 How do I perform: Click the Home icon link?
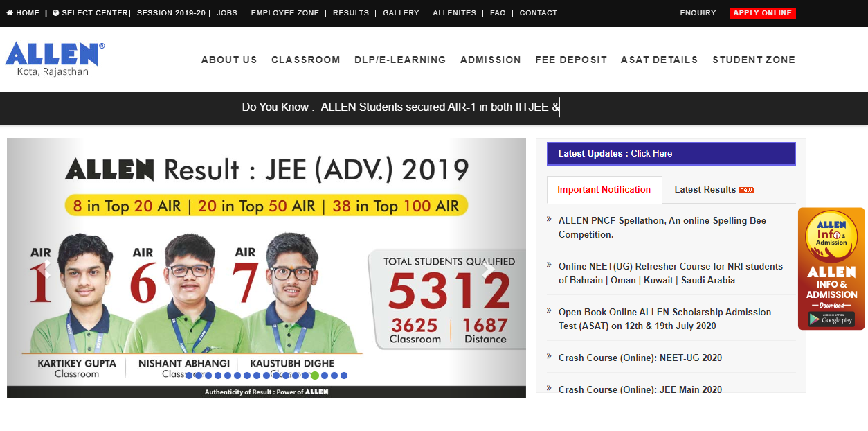(x=23, y=13)
